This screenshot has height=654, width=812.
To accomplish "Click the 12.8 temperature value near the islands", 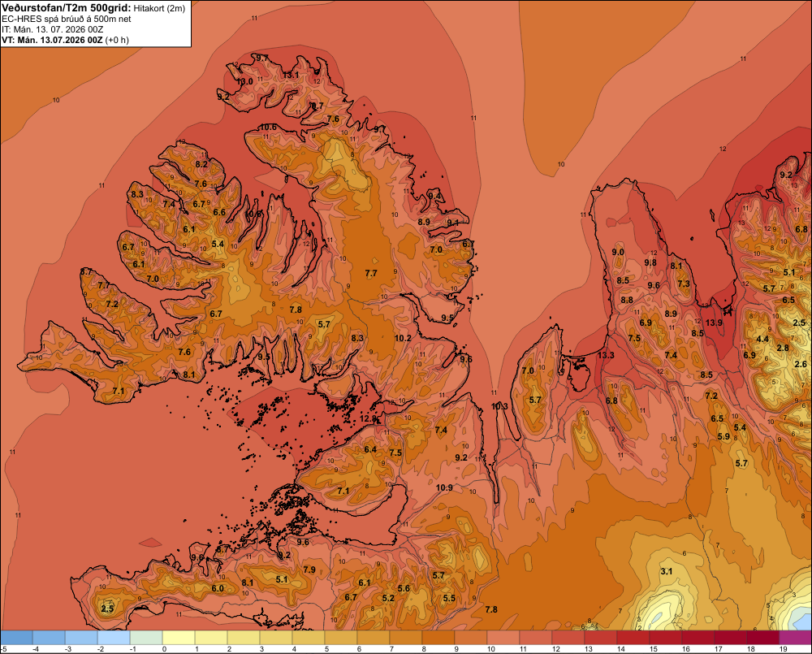I will 368,418.
